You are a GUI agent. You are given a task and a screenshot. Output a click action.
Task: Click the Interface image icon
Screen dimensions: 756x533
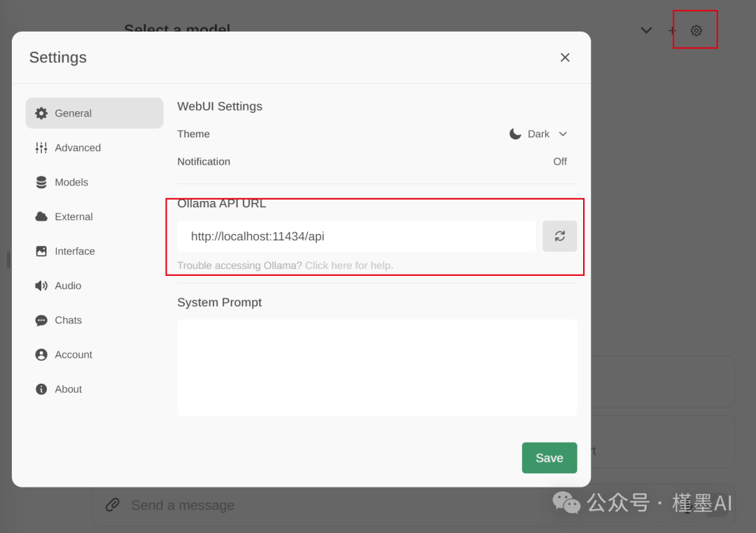[41, 251]
